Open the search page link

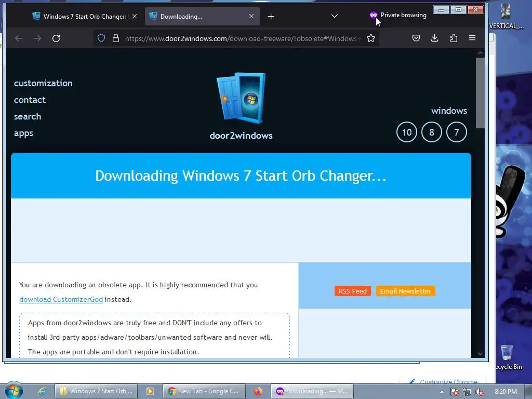tap(28, 116)
